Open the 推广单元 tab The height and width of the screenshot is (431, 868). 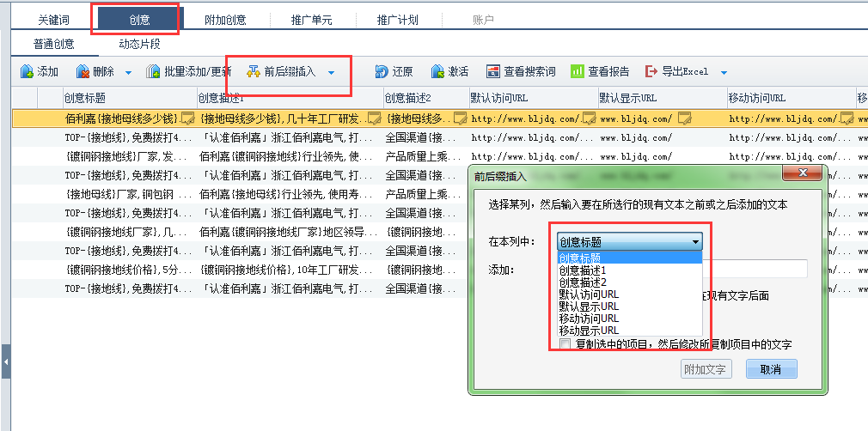pyautogui.click(x=310, y=20)
